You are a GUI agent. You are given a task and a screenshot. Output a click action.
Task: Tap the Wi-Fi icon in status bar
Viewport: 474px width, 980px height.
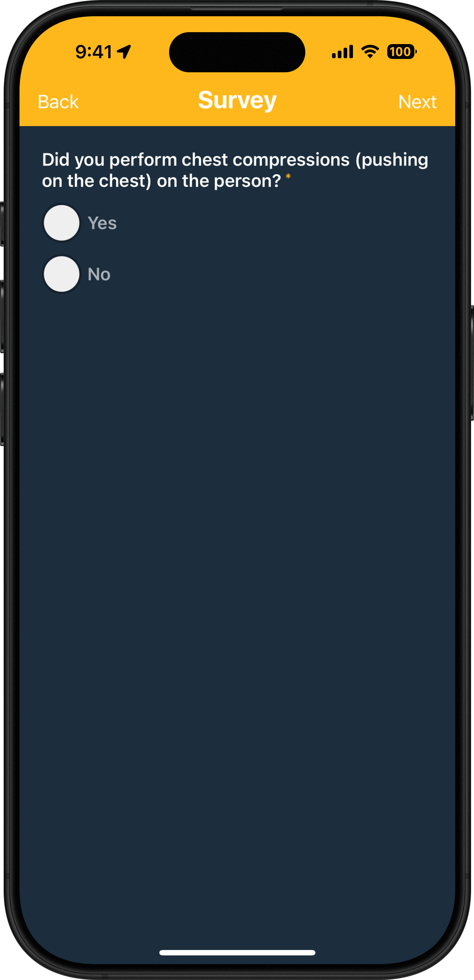[370, 52]
